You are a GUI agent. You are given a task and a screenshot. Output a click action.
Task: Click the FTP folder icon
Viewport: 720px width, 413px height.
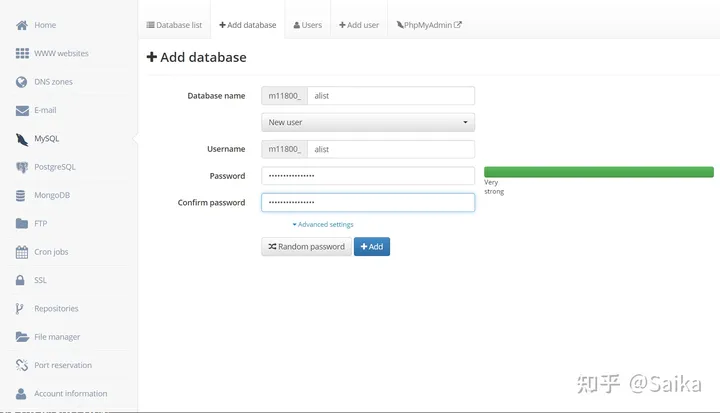(x=22, y=224)
